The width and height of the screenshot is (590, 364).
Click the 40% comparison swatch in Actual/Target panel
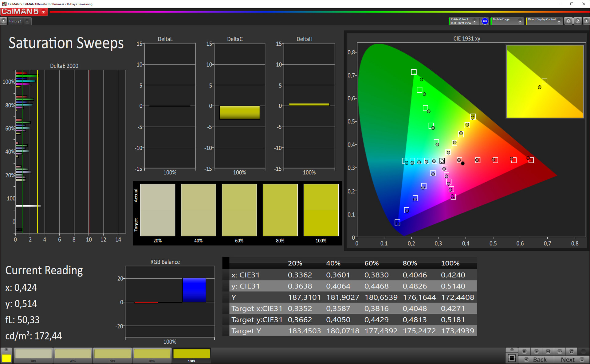199,210
